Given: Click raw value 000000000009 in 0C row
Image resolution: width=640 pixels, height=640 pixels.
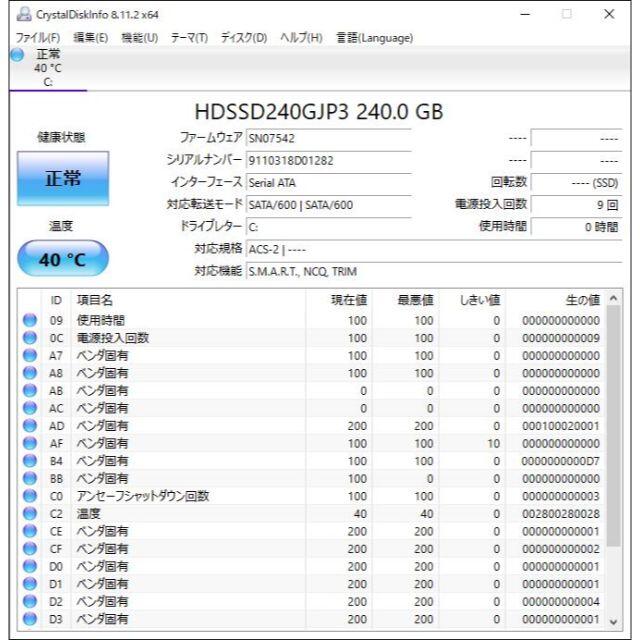Looking at the screenshot, I should pyautogui.click(x=561, y=338).
